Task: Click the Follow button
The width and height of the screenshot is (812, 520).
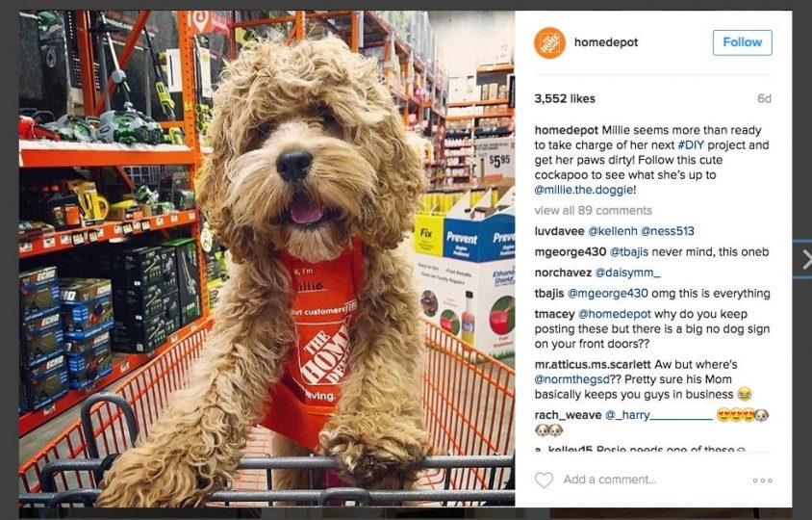Action: tap(742, 42)
